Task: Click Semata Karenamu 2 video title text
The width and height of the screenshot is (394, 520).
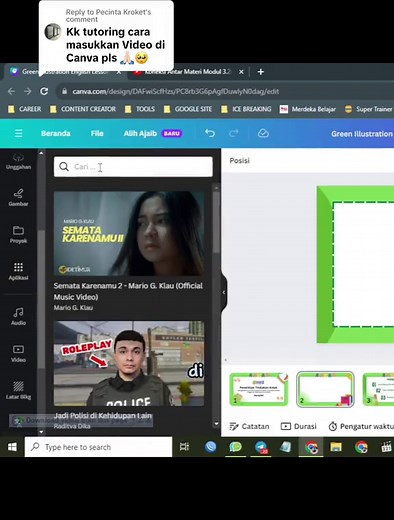Action: (x=128, y=291)
